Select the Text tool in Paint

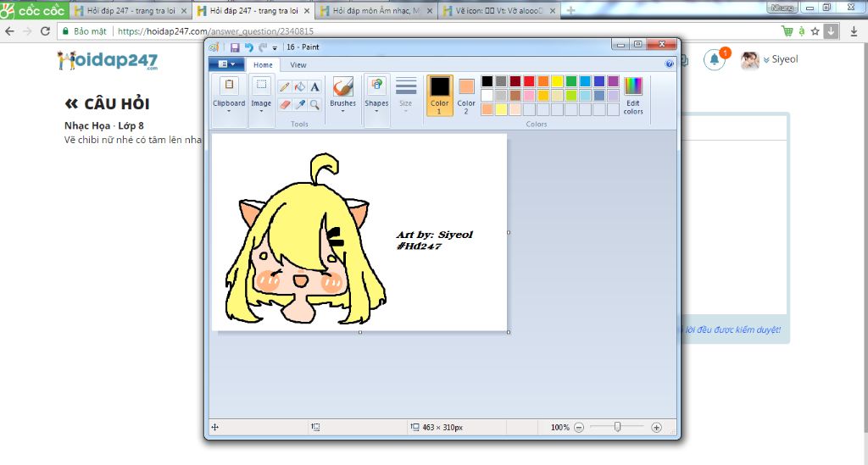[314, 86]
